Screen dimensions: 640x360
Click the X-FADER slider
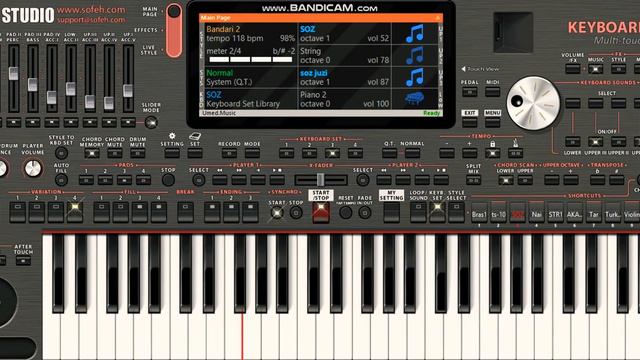[321, 180]
